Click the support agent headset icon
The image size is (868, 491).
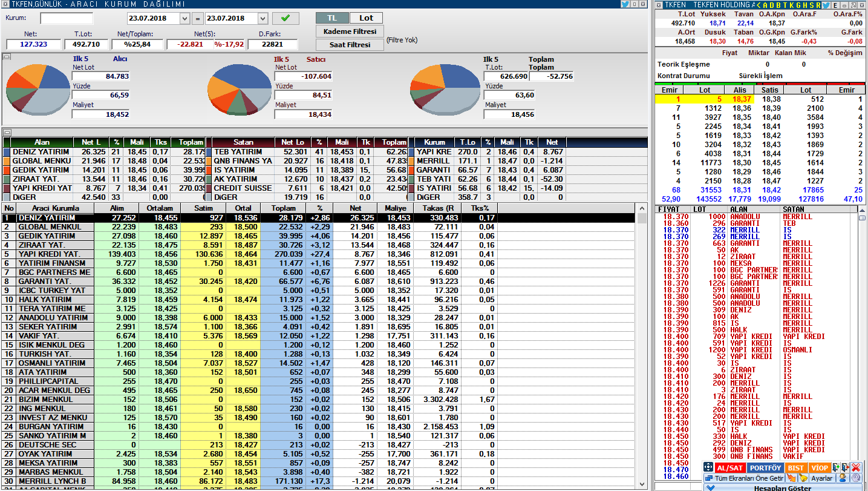tap(843, 478)
